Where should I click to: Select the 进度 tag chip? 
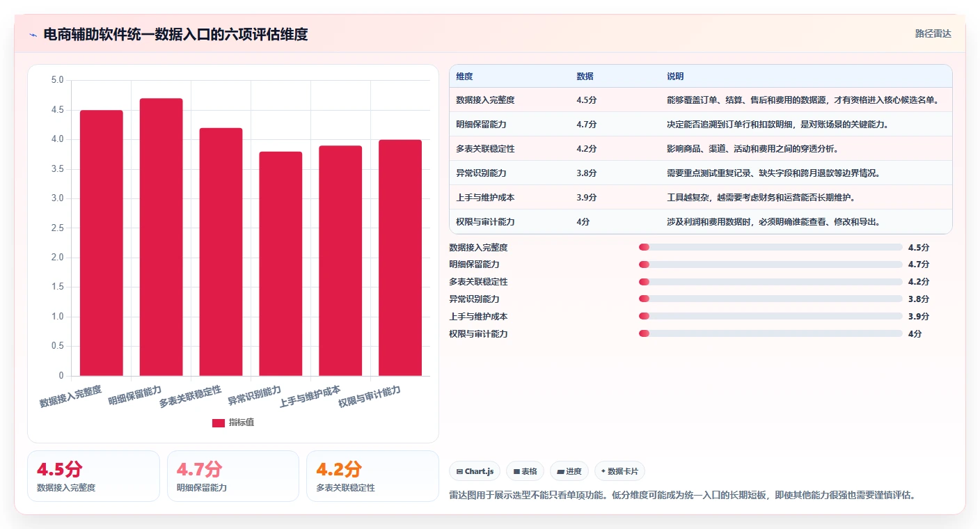tap(569, 471)
